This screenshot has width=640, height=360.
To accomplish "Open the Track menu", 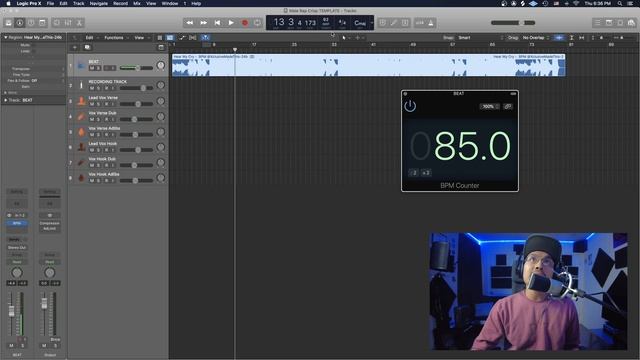I will pos(78,3).
